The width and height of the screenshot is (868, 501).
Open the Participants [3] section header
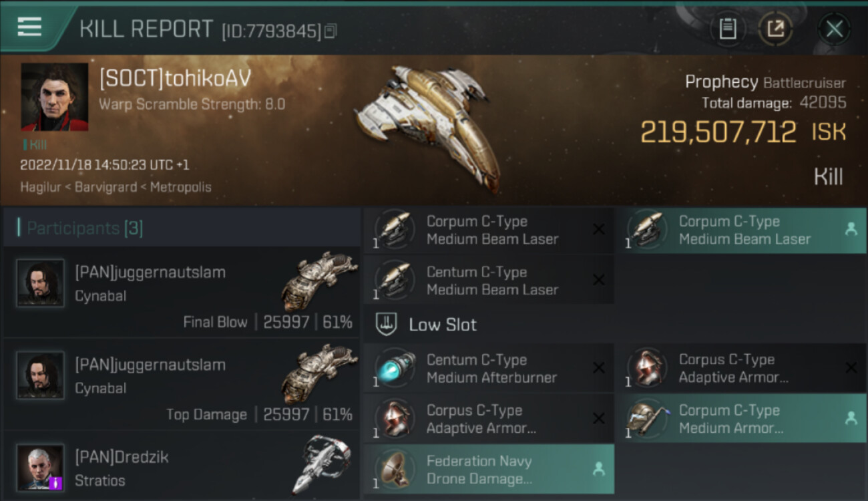click(x=182, y=228)
